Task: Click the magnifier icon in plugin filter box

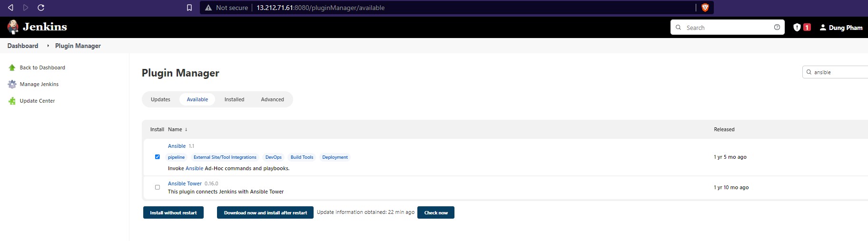Action: (x=809, y=72)
